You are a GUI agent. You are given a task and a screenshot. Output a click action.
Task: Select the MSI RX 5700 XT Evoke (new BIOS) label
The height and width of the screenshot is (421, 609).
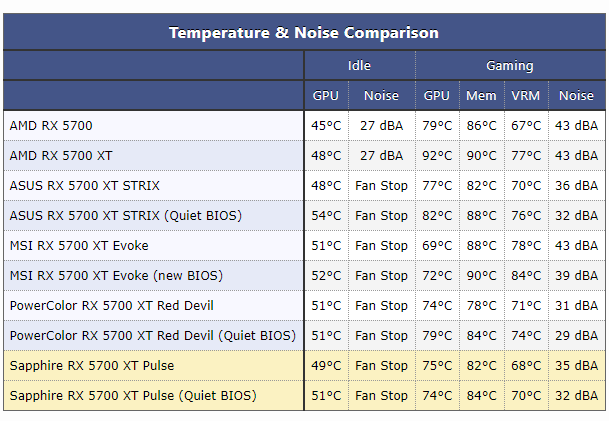[116, 276]
